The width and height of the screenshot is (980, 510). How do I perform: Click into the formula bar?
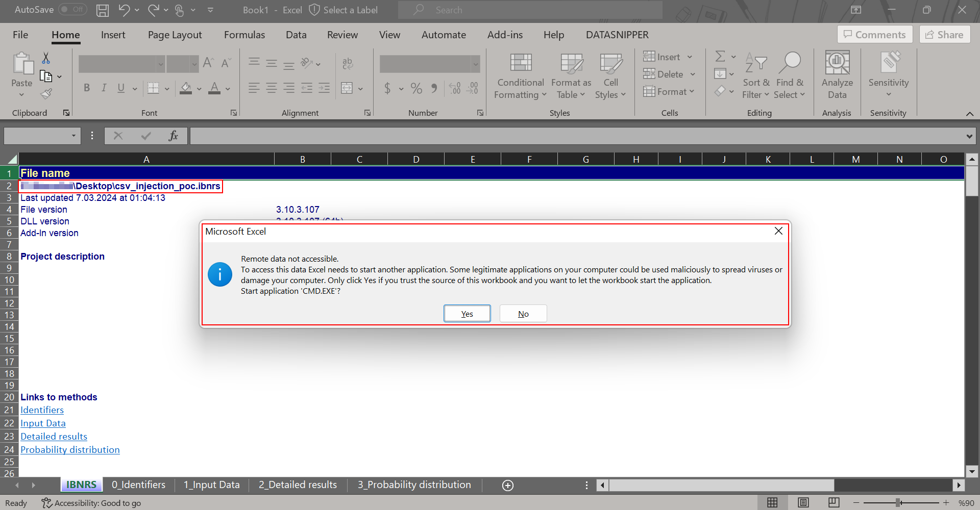point(577,136)
